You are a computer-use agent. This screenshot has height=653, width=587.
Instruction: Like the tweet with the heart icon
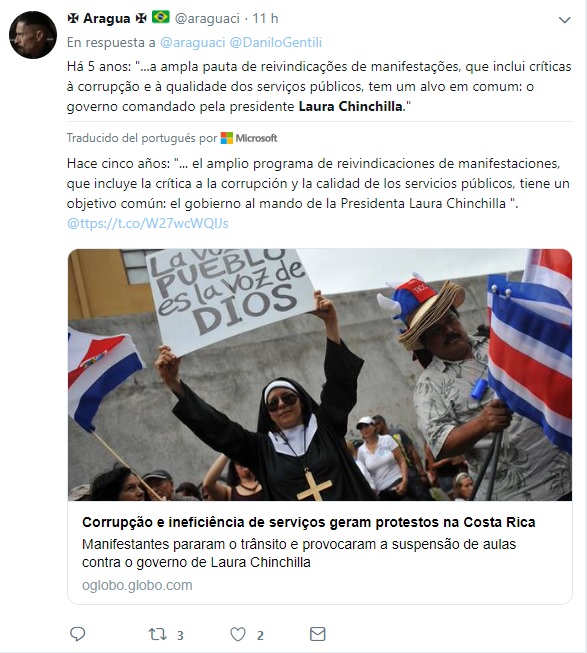coord(238,634)
